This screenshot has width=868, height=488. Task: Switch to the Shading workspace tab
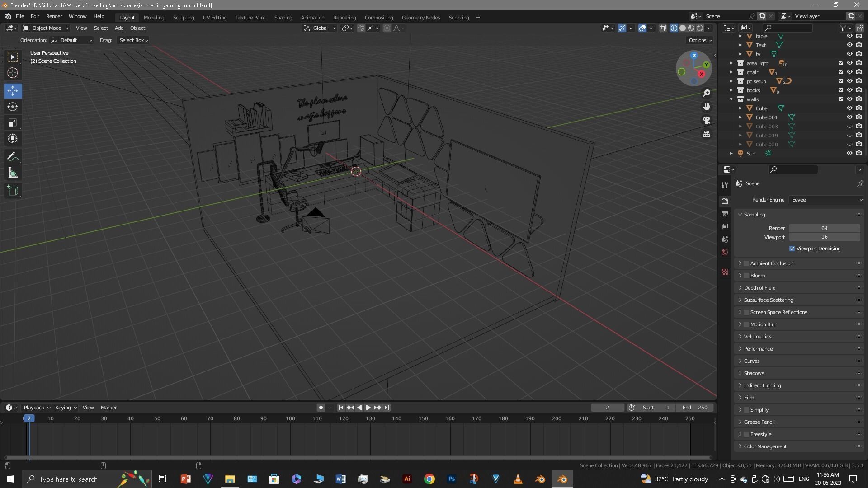point(283,18)
